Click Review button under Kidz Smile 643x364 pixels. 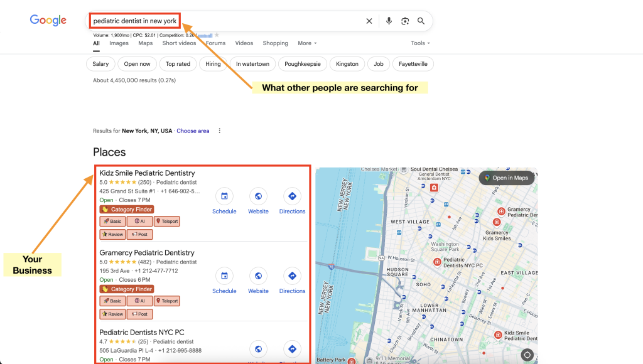(112, 235)
